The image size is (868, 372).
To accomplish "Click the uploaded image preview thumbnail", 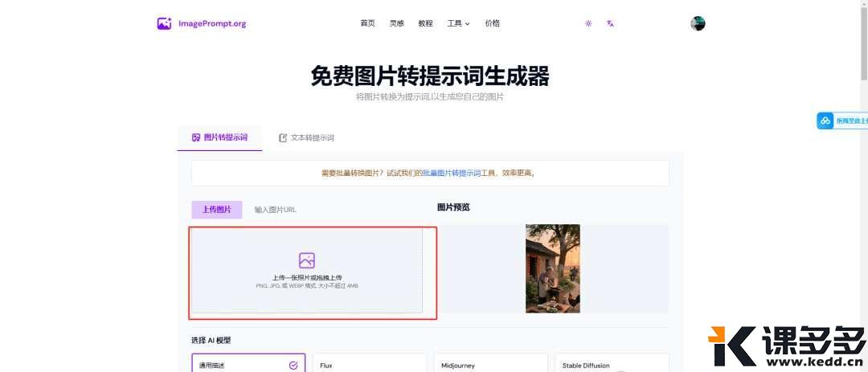I will 552,268.
